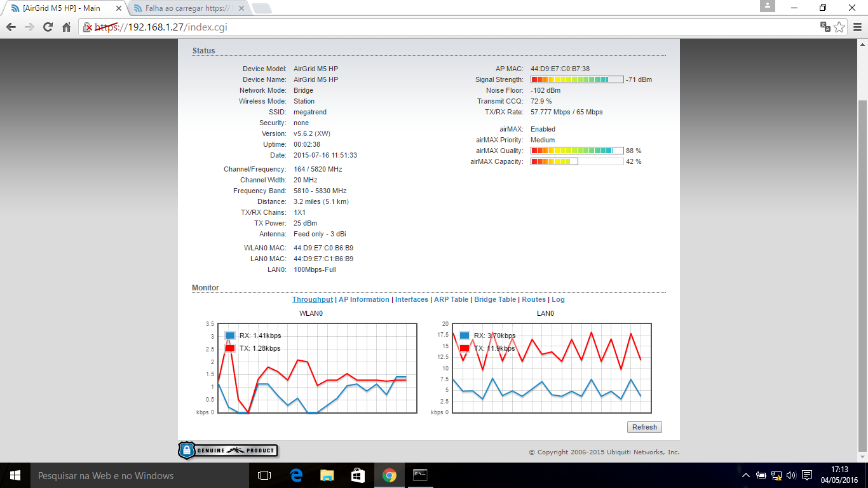
Task: Open Task View on the taskbar
Action: point(264,475)
